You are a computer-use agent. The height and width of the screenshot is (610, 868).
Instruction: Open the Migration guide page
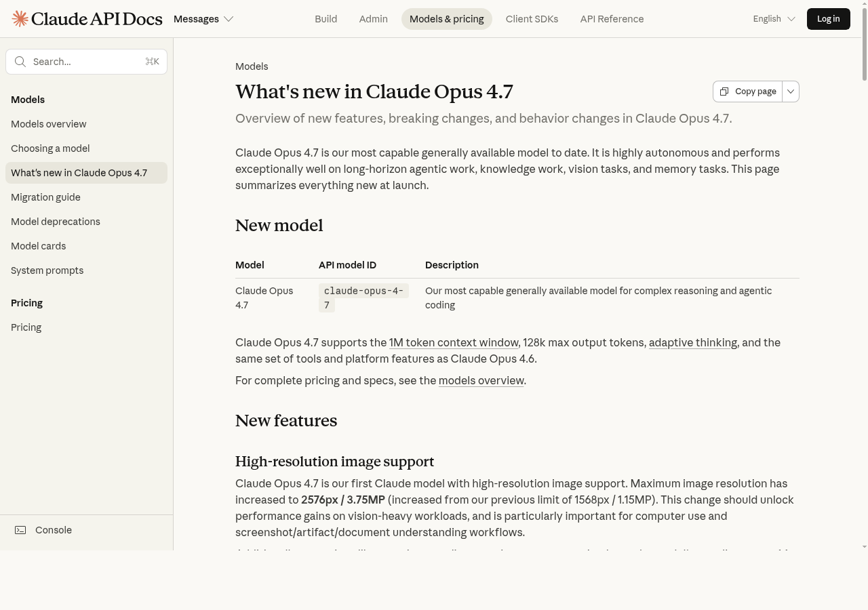(x=45, y=197)
